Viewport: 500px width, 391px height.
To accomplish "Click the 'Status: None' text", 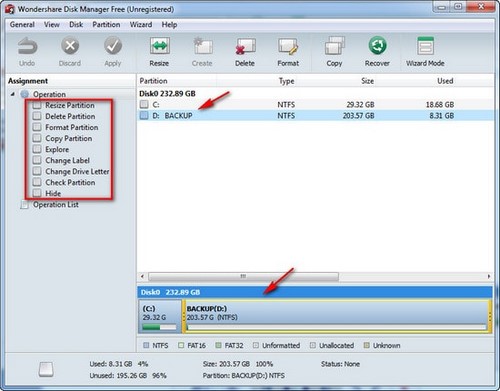I will pos(340,364).
